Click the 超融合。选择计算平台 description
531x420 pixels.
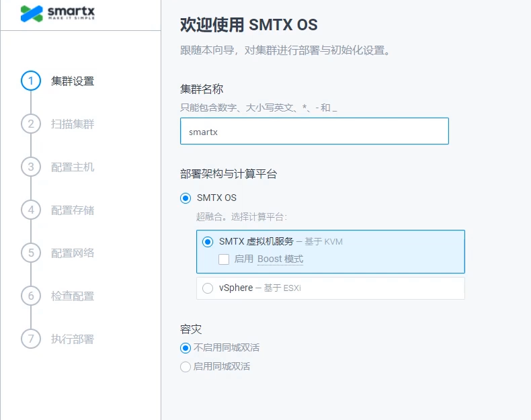241,217
